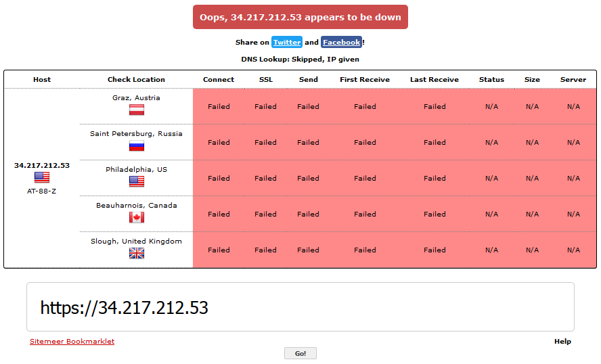Click the Status column header
Viewport: 601px width, 364px height.
point(491,79)
